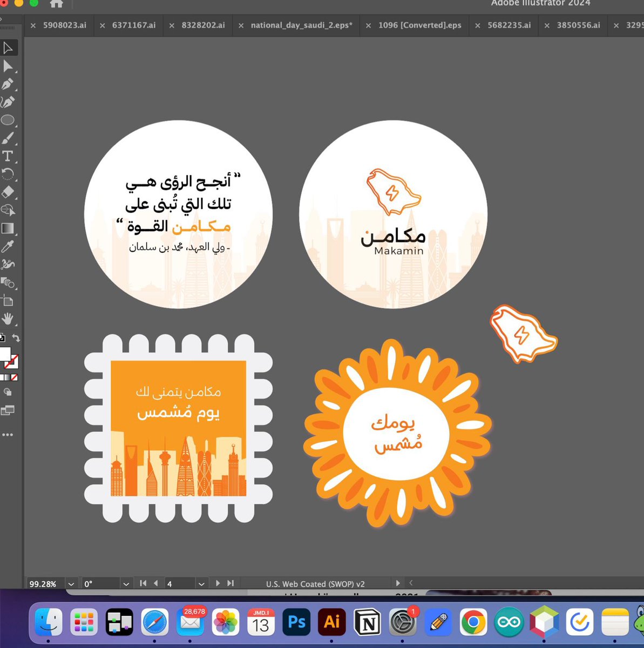Viewport: 644px width, 648px height.
Task: Close the 5908023.ai document tab
Action: click(x=33, y=25)
